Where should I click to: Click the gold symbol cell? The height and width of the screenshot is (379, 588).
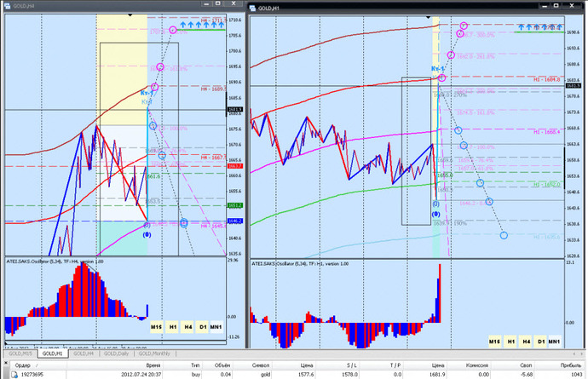point(265,374)
